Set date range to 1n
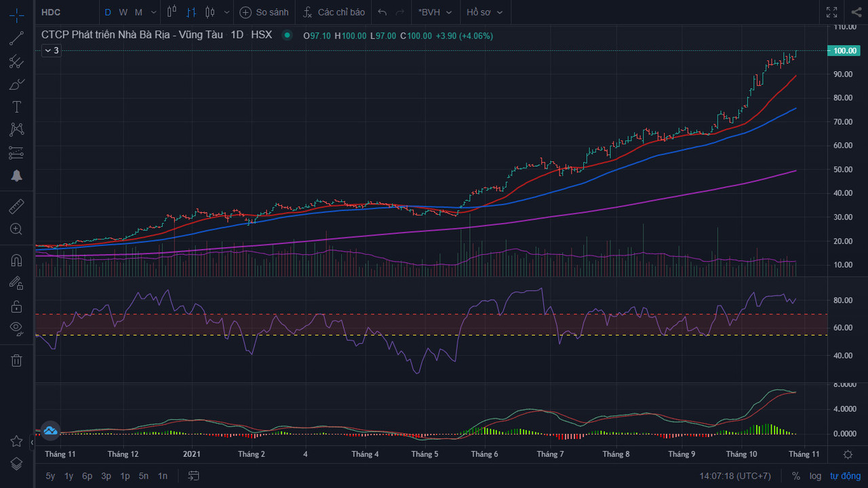The width and height of the screenshot is (868, 488). click(163, 476)
